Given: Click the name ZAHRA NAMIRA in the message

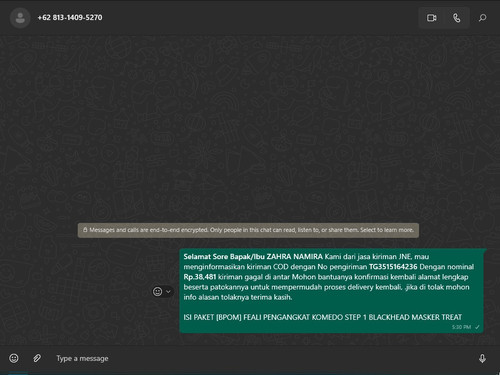Looking at the screenshot, I should (x=295, y=256).
